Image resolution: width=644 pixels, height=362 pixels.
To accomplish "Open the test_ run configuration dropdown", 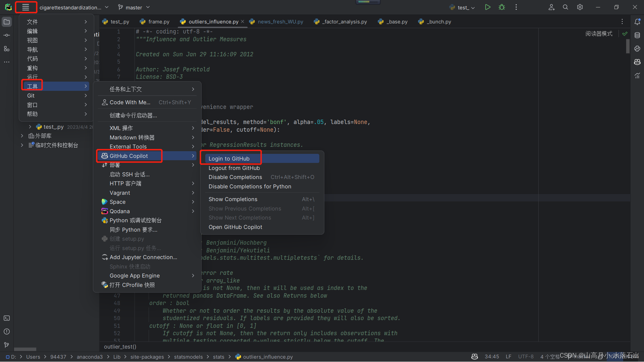I will [x=463, y=7].
